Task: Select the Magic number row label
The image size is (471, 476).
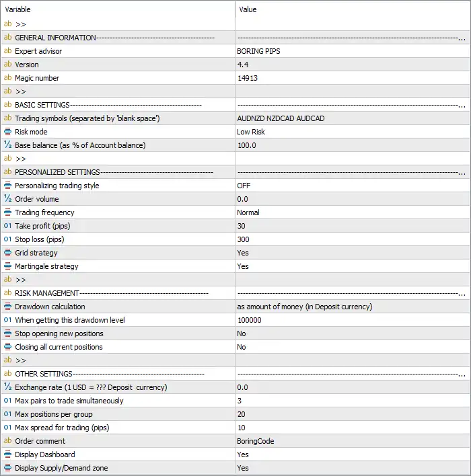Action: coord(37,78)
